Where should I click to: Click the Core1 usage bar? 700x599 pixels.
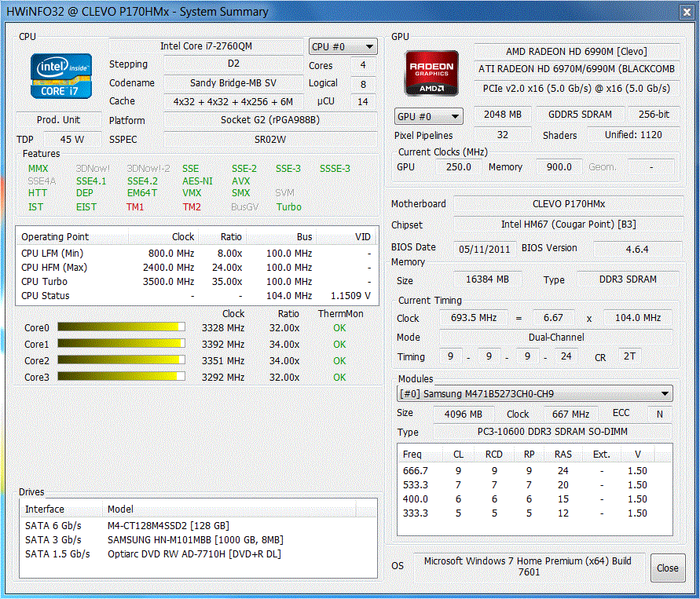[121, 343]
